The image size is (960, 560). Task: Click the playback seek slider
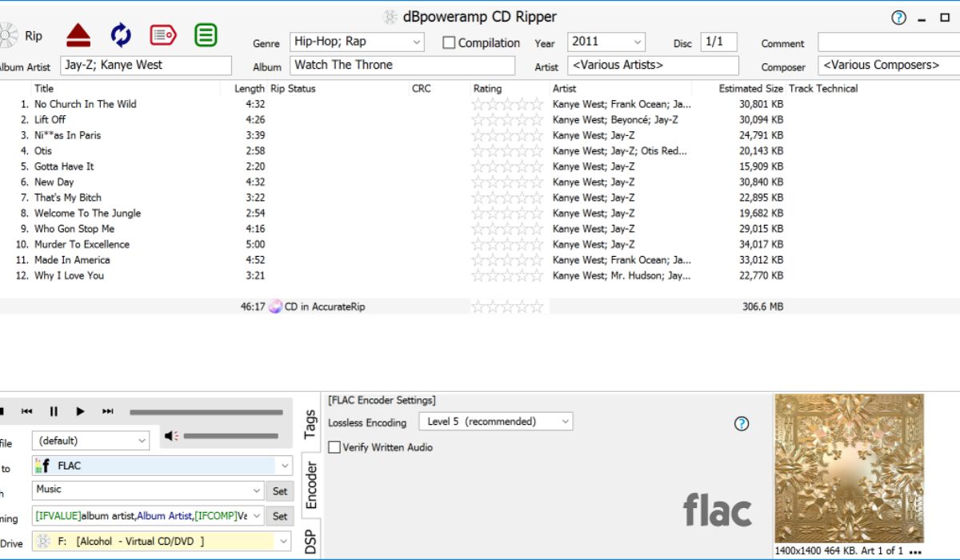click(x=206, y=412)
